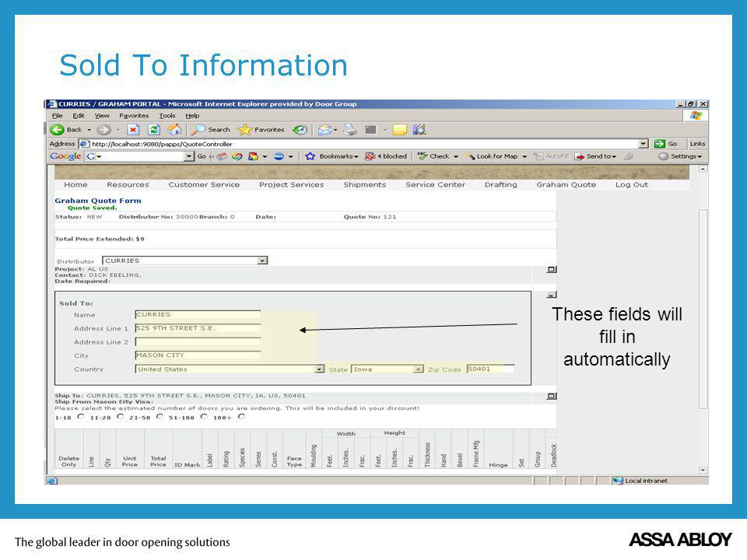
Task: Open the Edit menu
Action: click(79, 116)
